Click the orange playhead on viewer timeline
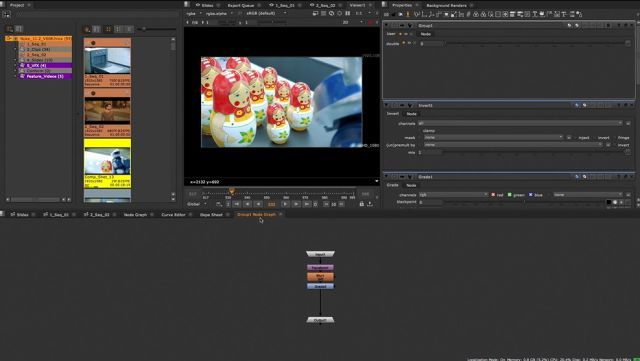This screenshot has height=361, width=640. click(231, 191)
